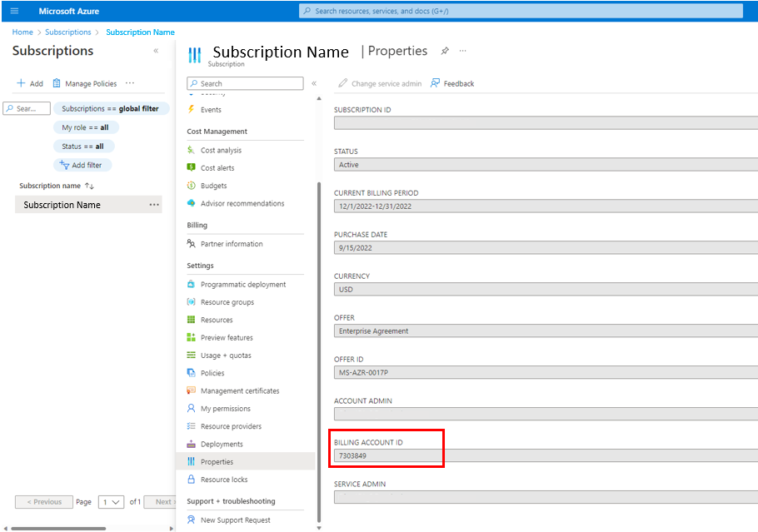Image resolution: width=758 pixels, height=532 pixels.
Task: Open the page number dropdown
Action: [x=111, y=502]
